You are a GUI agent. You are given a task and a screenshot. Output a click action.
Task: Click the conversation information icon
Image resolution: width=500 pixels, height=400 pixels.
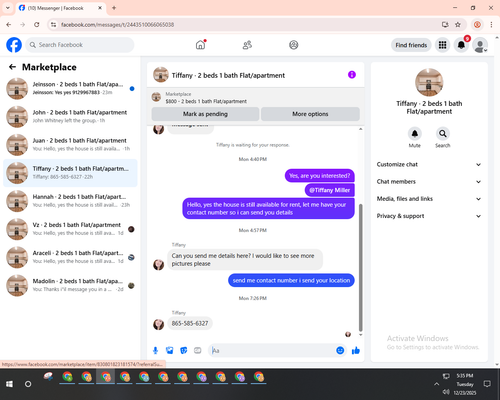point(352,75)
